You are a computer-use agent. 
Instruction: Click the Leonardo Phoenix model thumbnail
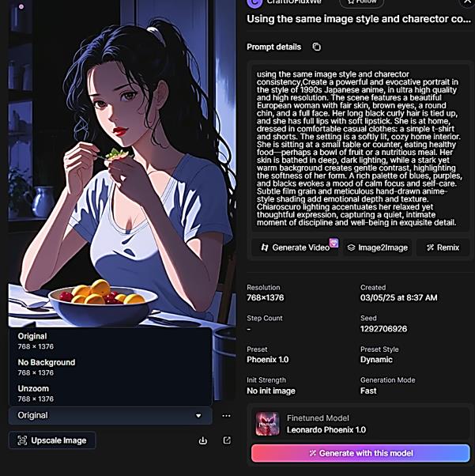click(x=267, y=424)
